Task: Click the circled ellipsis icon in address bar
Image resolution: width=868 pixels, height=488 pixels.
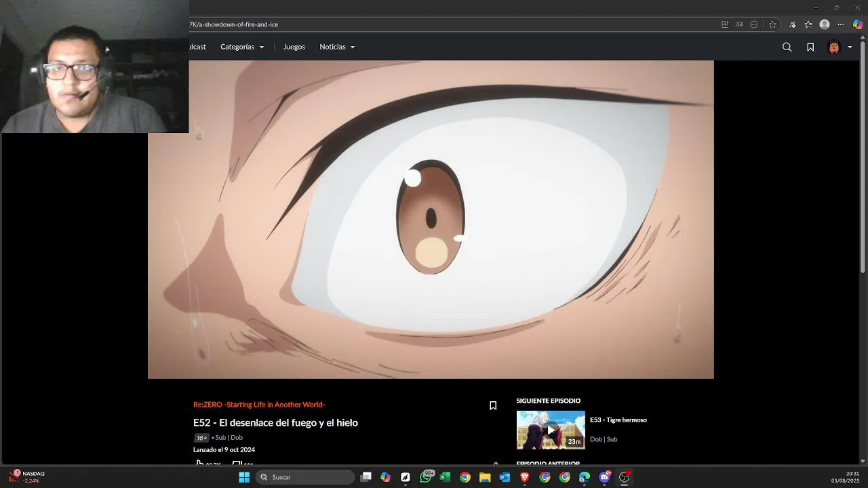Action: click(x=754, y=24)
